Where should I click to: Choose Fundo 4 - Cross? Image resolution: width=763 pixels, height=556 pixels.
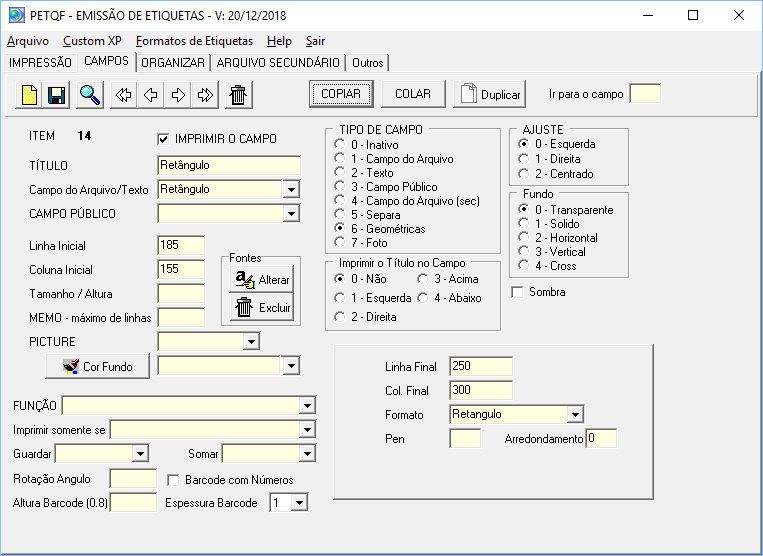[524, 266]
